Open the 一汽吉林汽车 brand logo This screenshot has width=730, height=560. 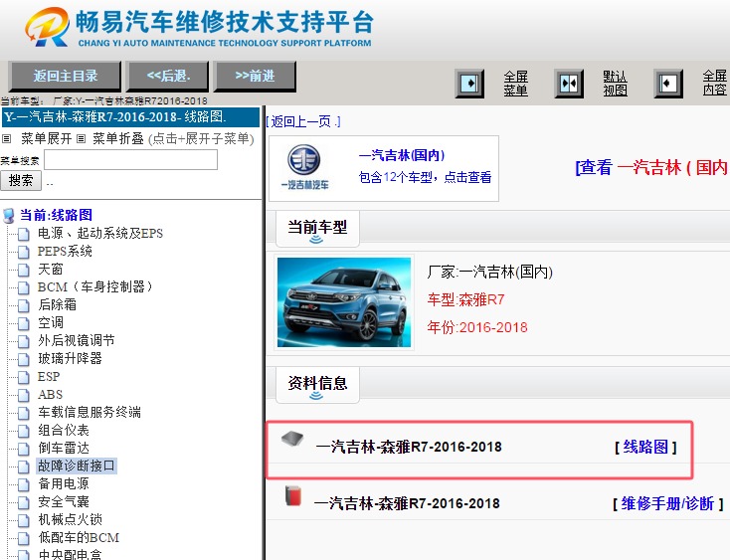pos(304,167)
